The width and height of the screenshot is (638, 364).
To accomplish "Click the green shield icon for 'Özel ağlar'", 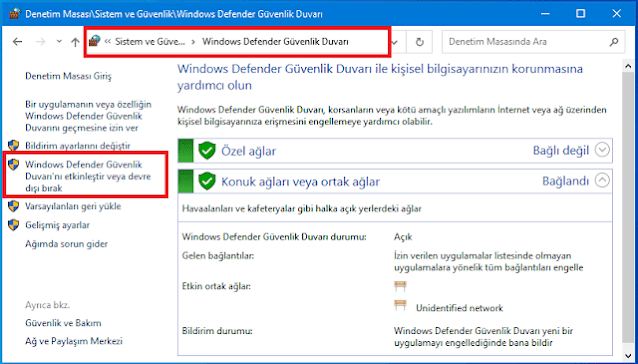I will coord(207,150).
